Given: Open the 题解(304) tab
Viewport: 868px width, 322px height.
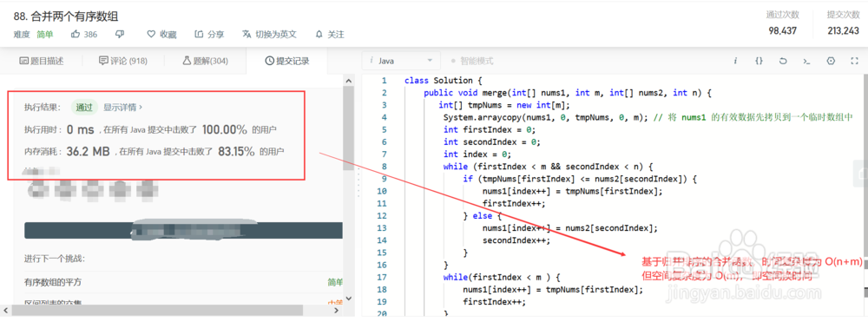Looking at the screenshot, I should (205, 61).
